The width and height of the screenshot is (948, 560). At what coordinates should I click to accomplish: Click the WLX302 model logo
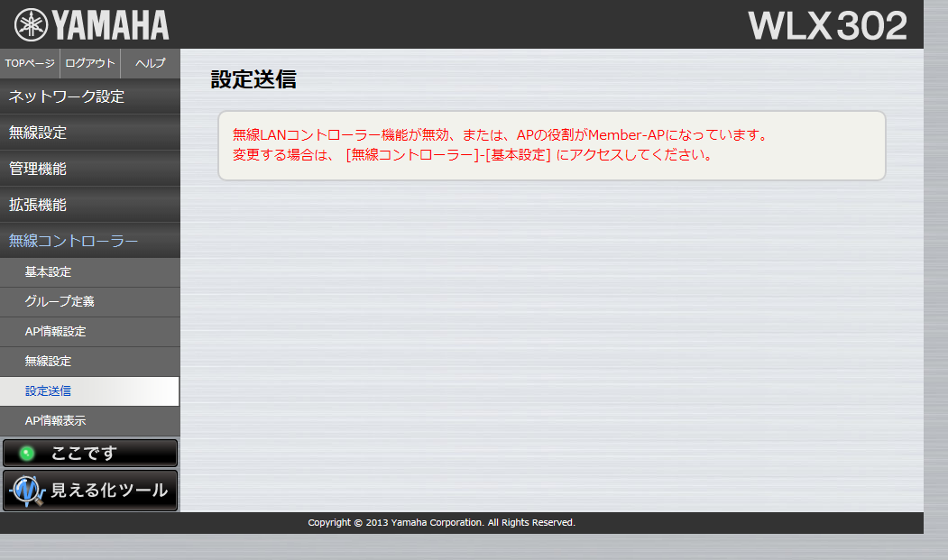coord(826,25)
